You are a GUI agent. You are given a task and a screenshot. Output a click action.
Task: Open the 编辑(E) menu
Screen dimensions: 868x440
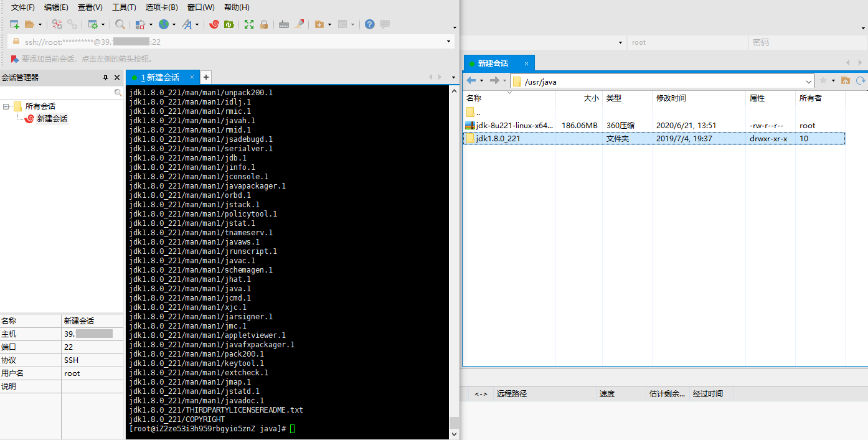tap(56, 7)
